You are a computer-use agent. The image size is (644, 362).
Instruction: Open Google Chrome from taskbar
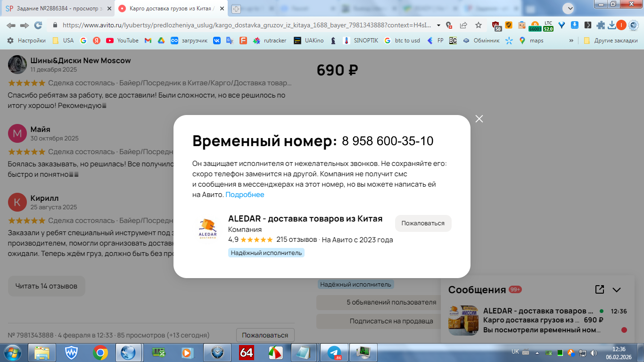pos(100,352)
